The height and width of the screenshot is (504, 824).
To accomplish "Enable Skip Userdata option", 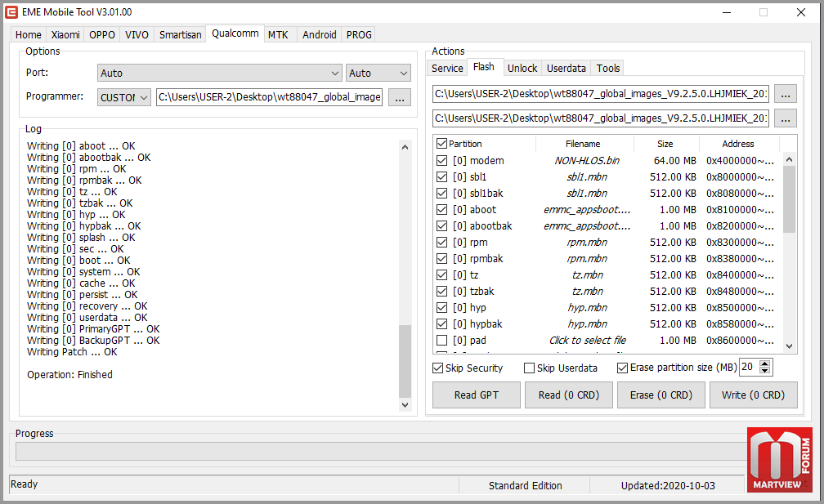I will pos(529,368).
